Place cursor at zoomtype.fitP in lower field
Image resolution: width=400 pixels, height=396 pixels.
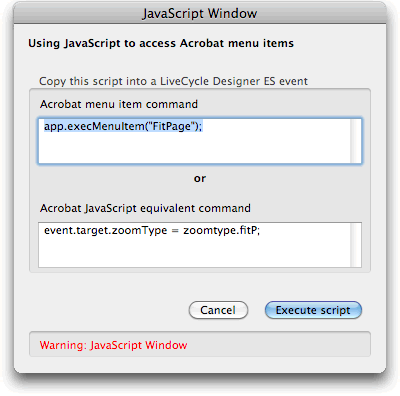(x=221, y=230)
